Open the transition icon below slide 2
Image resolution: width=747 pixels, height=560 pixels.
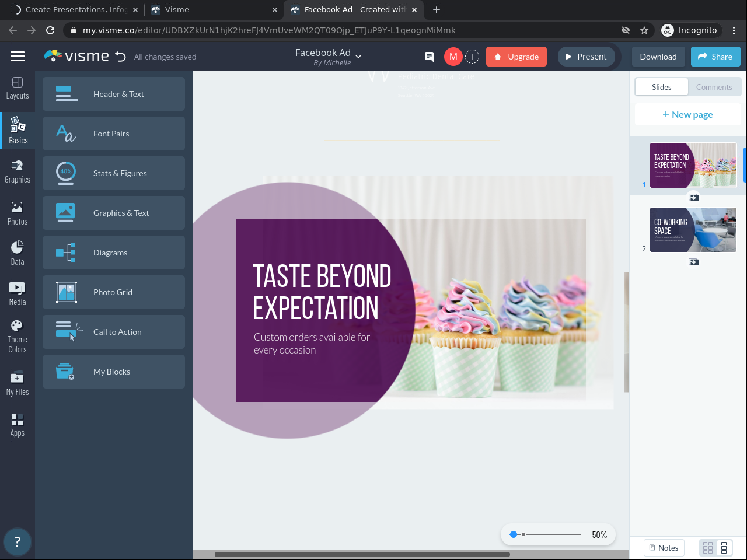pyautogui.click(x=693, y=262)
